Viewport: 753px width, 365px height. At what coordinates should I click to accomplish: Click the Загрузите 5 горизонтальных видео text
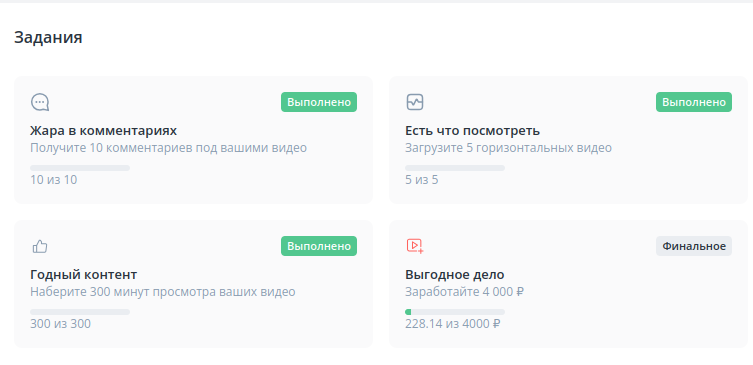(x=509, y=147)
